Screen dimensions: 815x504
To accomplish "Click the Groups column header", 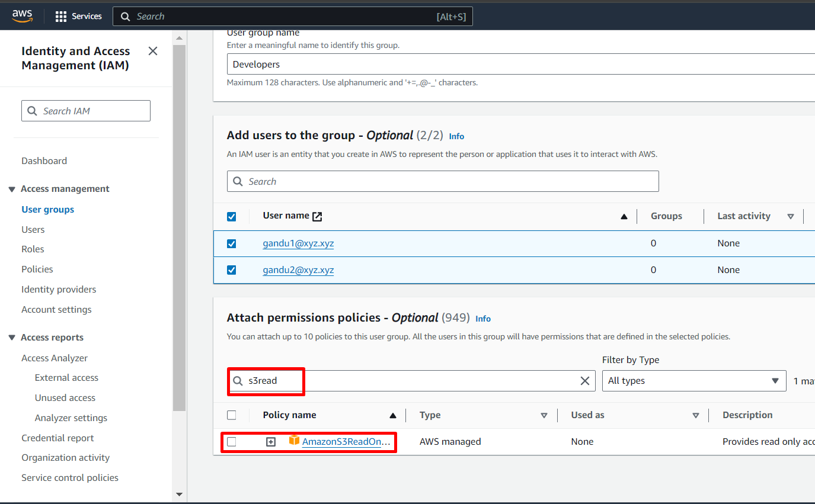I will pos(666,216).
